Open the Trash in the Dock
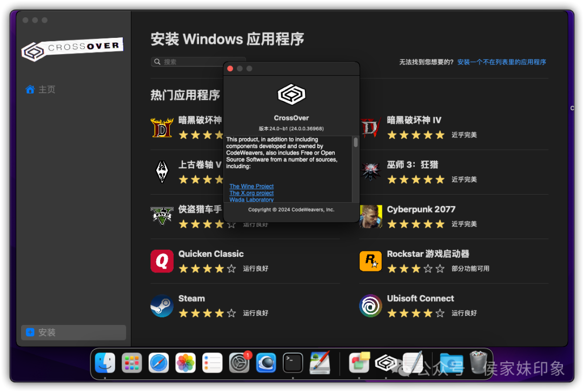 coord(478,362)
